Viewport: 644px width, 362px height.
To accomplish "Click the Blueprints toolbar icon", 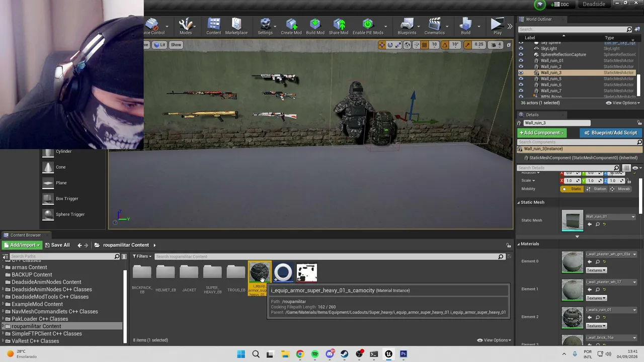I will pos(407,27).
